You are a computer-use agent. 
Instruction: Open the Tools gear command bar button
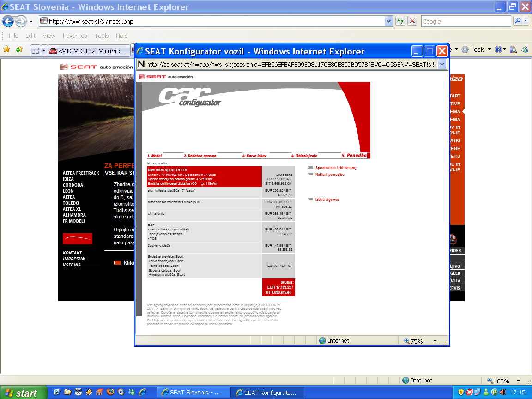tap(476, 49)
